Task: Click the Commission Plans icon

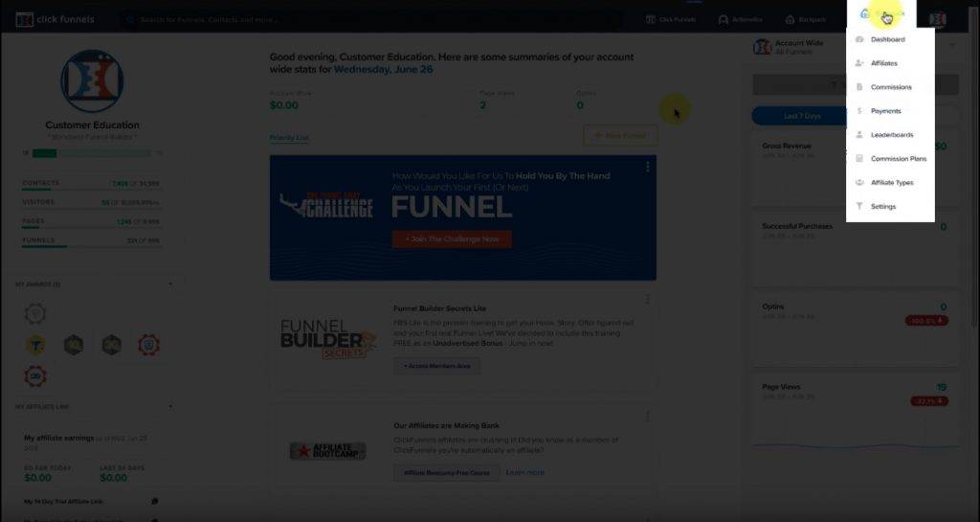Action: [x=859, y=158]
